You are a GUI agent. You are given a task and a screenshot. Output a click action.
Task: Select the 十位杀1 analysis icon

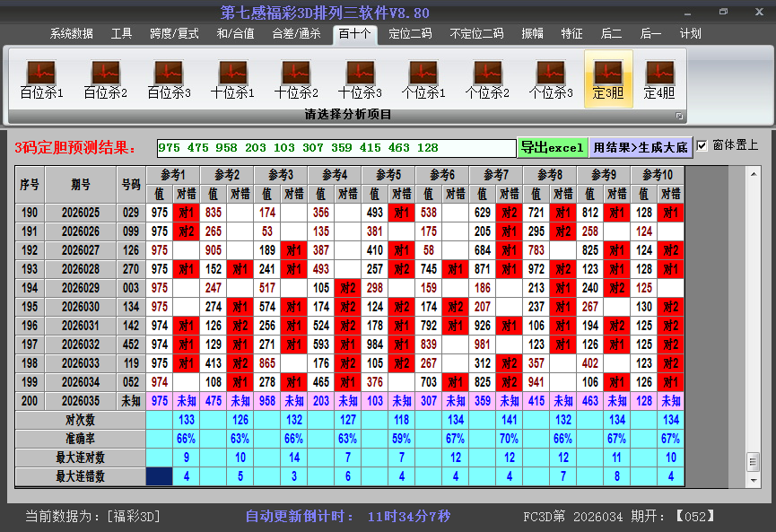click(x=232, y=79)
